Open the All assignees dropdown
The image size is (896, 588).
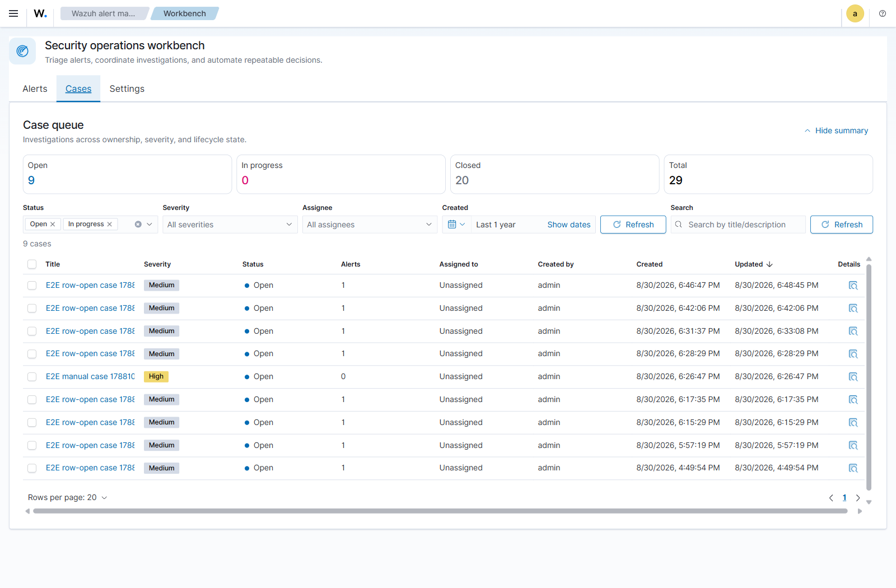pos(370,225)
